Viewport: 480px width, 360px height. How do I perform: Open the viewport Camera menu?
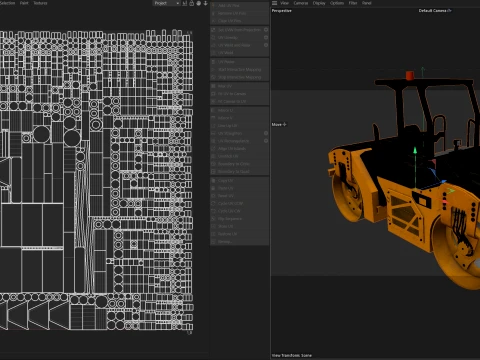(301, 3)
